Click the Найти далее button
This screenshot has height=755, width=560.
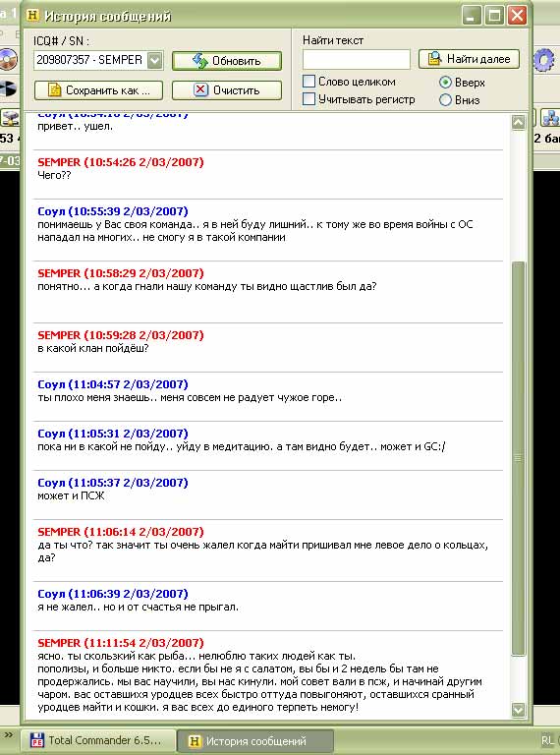[x=469, y=59]
